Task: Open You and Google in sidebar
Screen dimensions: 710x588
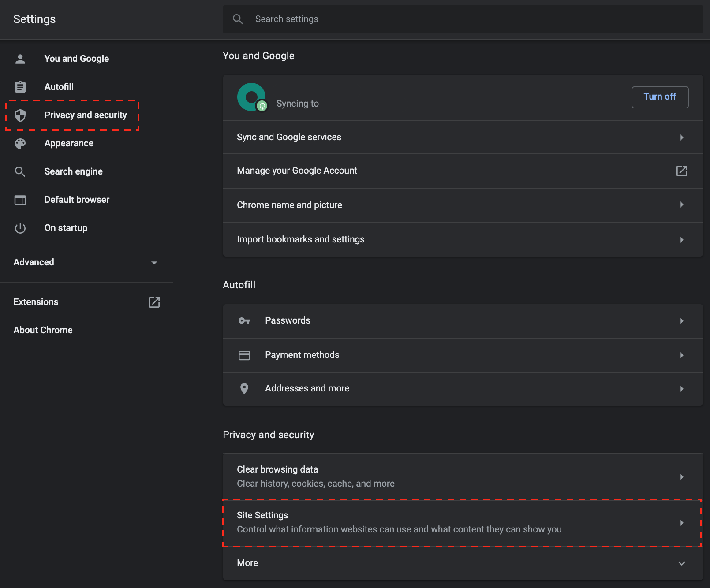Action: [77, 59]
